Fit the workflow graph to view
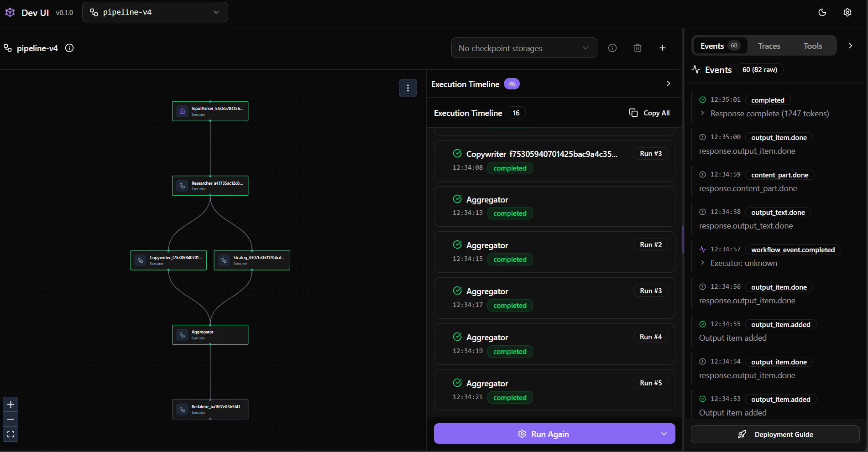Image resolution: width=868 pixels, height=452 pixels. 10,434
